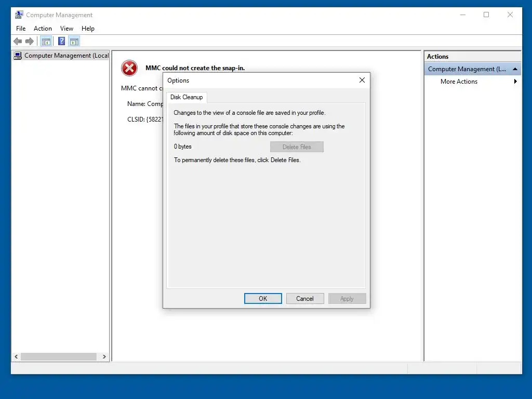
Task: Minimize the Computer Management window
Action: 463,15
